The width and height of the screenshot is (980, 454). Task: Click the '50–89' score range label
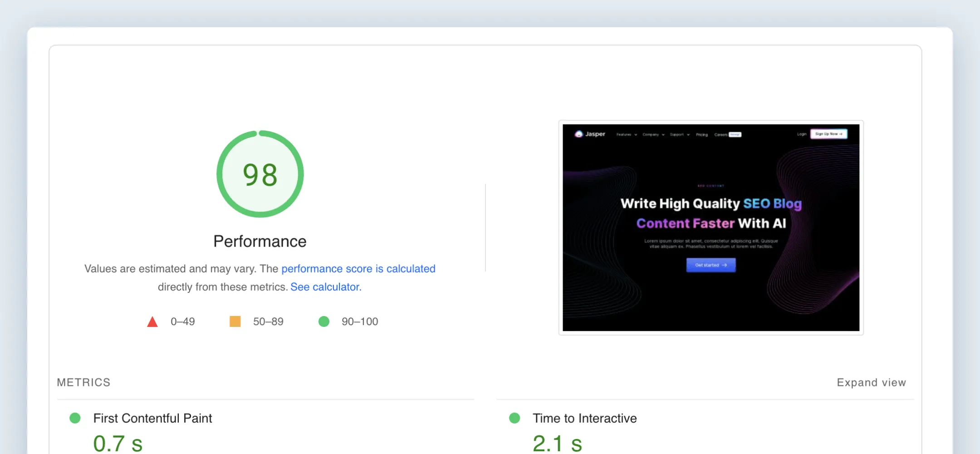tap(268, 321)
